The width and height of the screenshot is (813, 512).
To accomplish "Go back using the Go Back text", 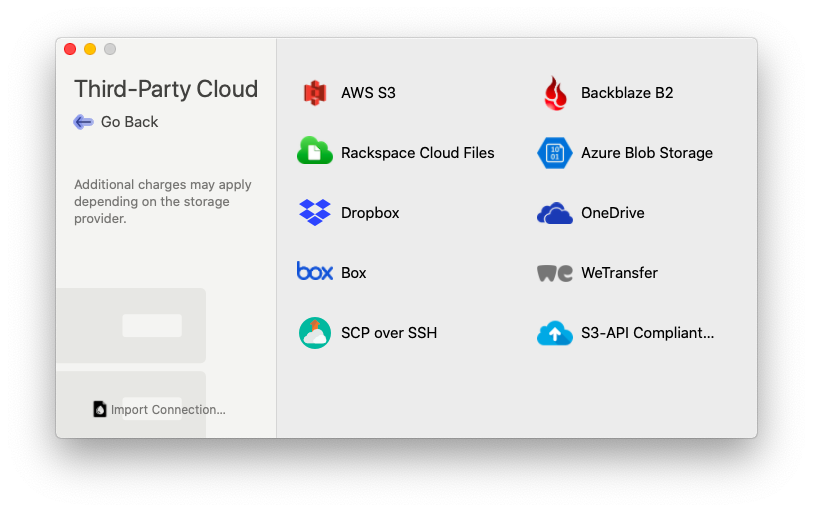I will [x=130, y=122].
